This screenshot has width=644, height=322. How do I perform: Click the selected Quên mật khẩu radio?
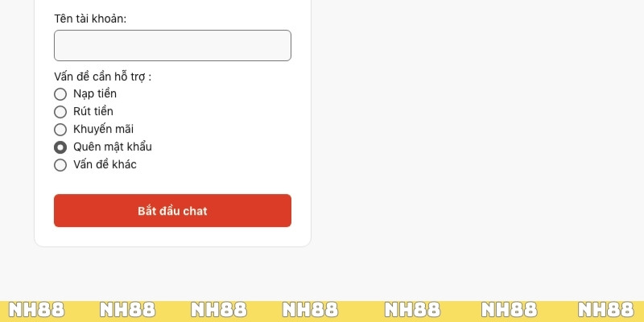click(60, 147)
